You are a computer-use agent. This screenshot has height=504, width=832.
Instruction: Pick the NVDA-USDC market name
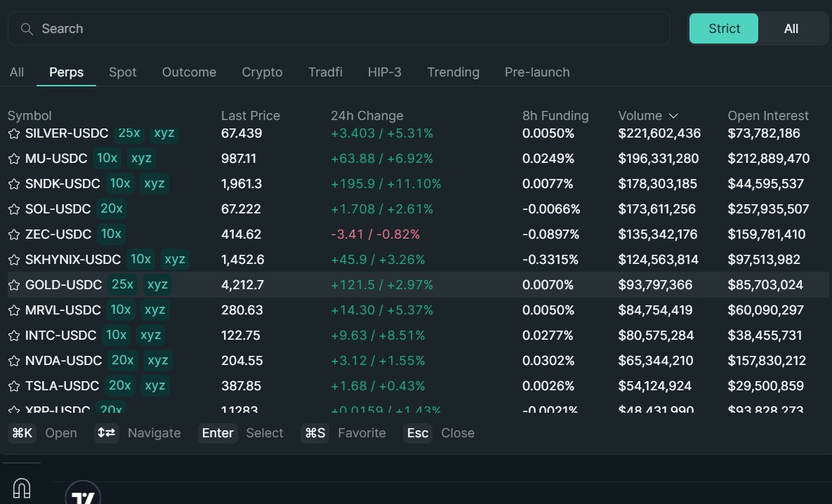(x=64, y=362)
